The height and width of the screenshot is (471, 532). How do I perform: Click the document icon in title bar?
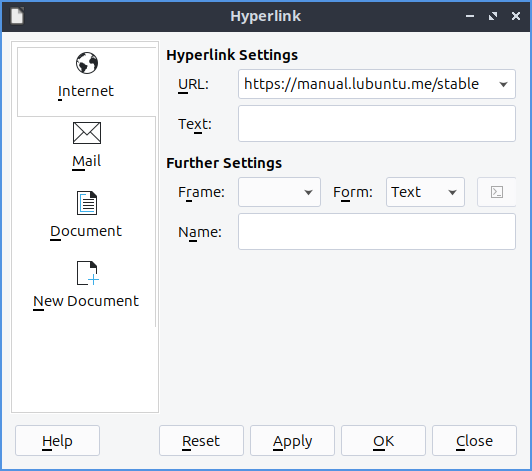point(17,16)
